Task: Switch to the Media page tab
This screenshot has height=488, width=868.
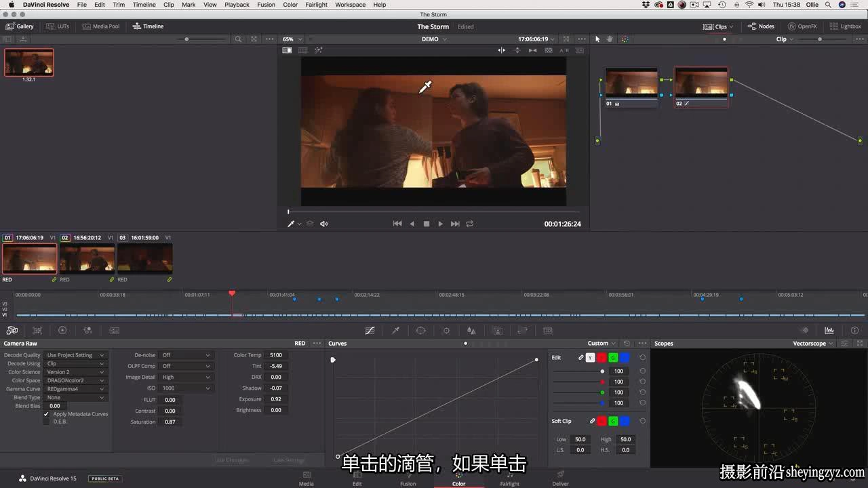Action: [x=307, y=479]
